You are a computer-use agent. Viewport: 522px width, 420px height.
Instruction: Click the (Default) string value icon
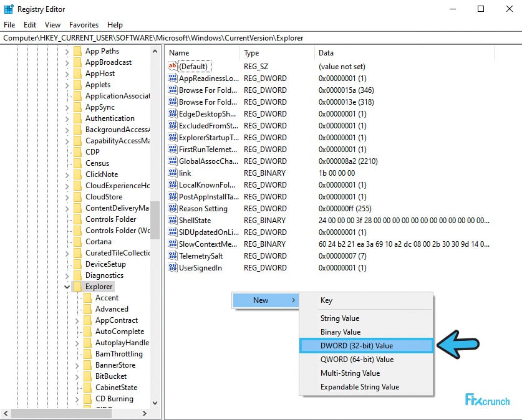coord(173,66)
